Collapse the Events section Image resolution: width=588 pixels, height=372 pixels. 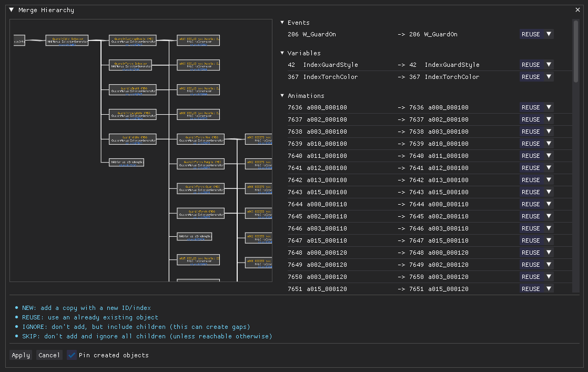click(x=282, y=23)
